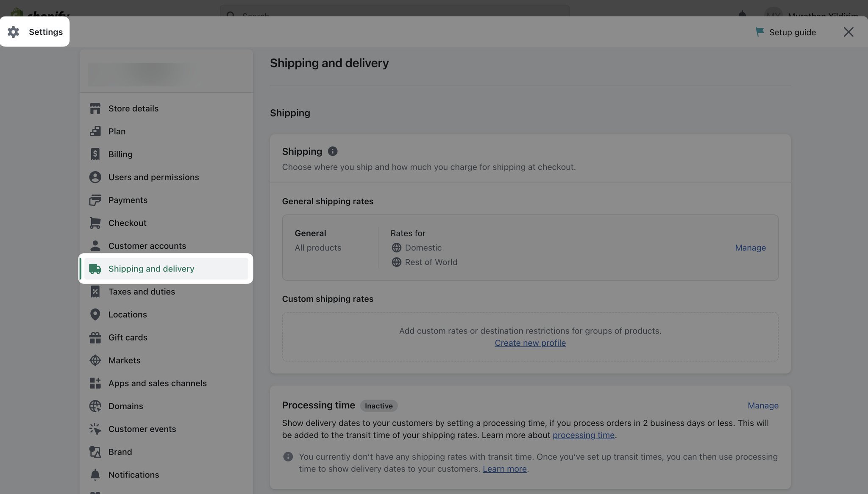This screenshot has width=868, height=494.
Task: Manage Processing time settings
Action: (x=763, y=405)
